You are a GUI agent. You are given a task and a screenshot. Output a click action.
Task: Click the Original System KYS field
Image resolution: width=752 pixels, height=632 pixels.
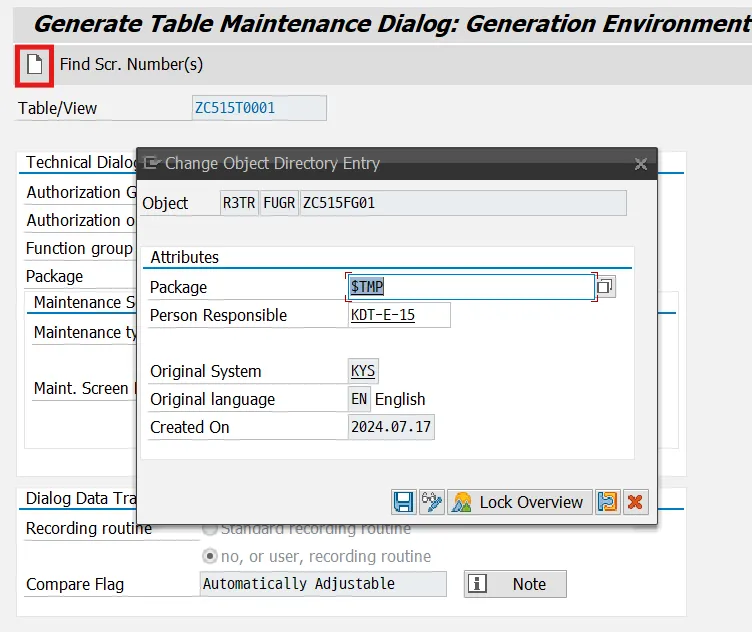tap(363, 371)
